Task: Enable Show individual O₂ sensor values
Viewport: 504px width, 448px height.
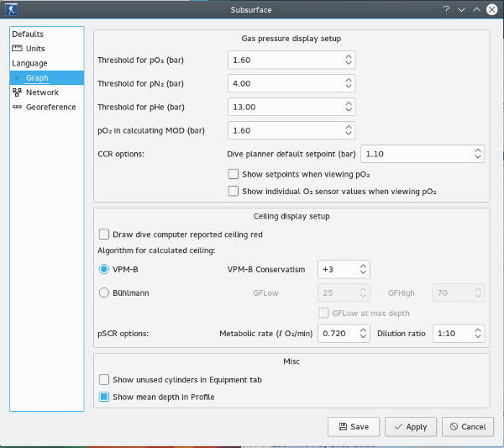Action: pyautogui.click(x=233, y=192)
